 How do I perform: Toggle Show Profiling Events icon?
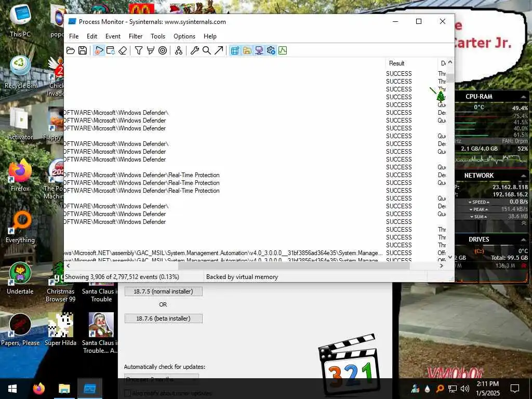pos(283,50)
